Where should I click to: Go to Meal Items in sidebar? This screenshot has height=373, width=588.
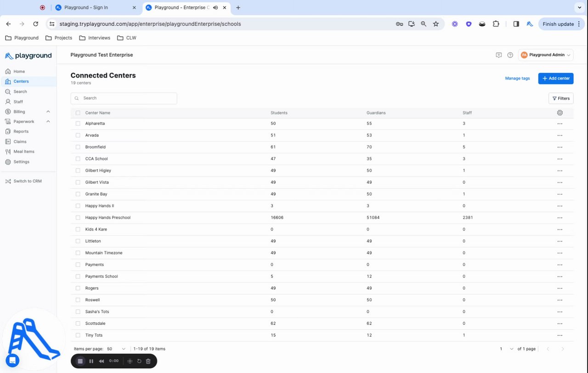pyautogui.click(x=20, y=152)
